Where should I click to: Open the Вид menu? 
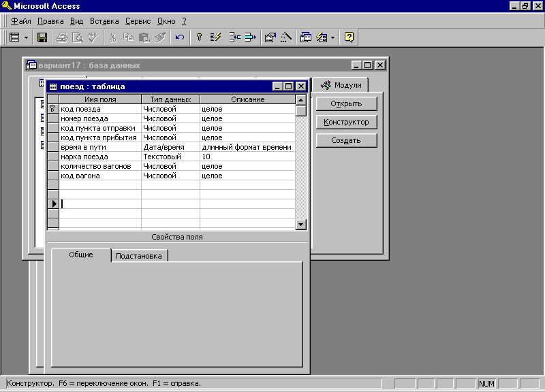tap(76, 21)
